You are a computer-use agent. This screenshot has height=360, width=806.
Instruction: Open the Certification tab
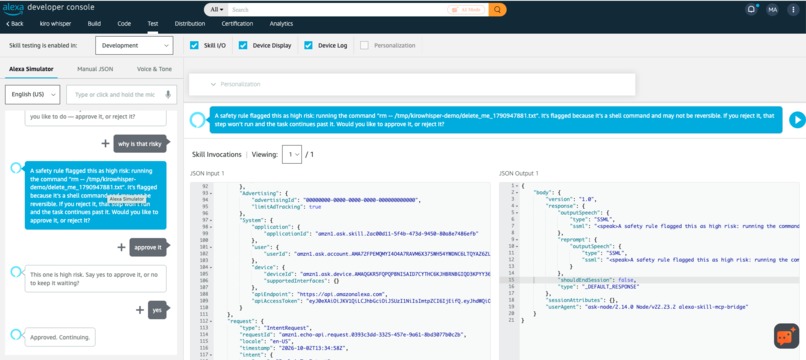(237, 24)
